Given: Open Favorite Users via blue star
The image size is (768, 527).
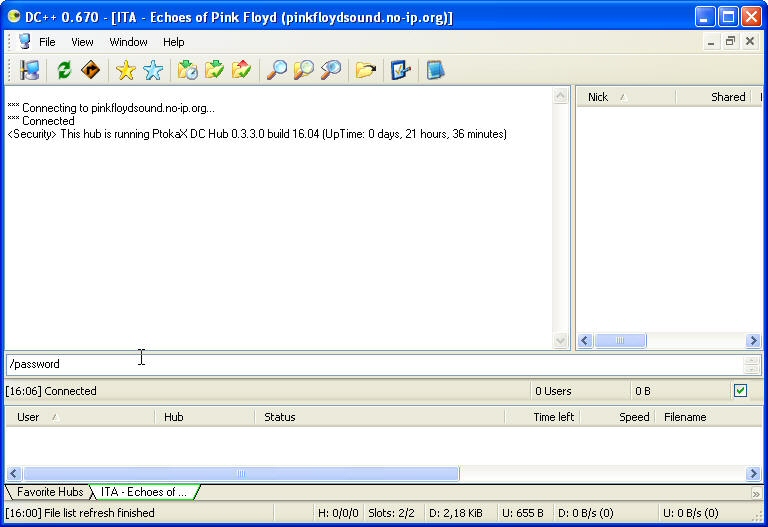Looking at the screenshot, I should pyautogui.click(x=153, y=70).
